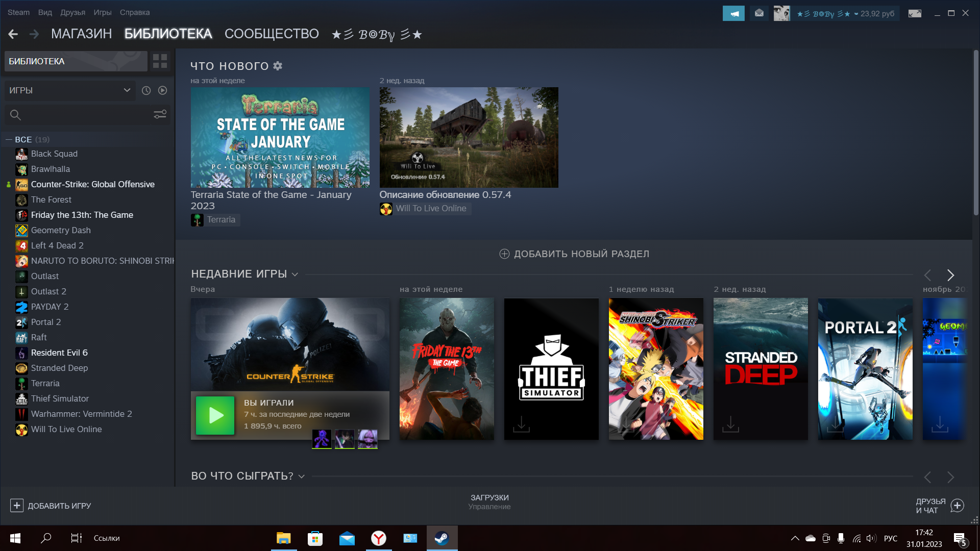The height and width of the screenshot is (551, 980).
Task: Click the plus icon to add shelf
Action: 504,254
